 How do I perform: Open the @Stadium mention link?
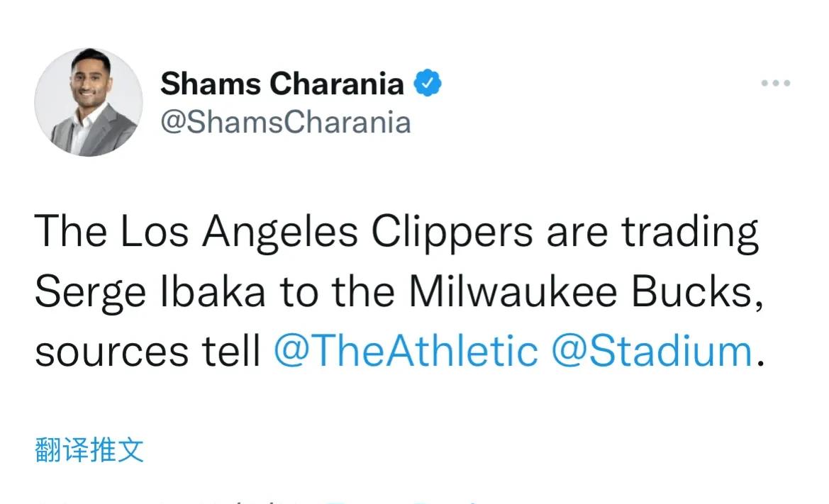point(652,352)
